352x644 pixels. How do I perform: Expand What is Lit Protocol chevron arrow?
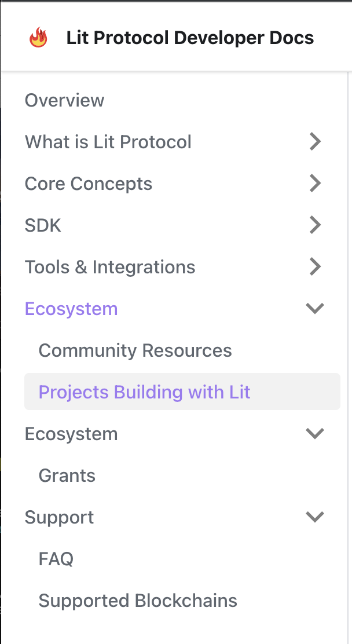315,142
